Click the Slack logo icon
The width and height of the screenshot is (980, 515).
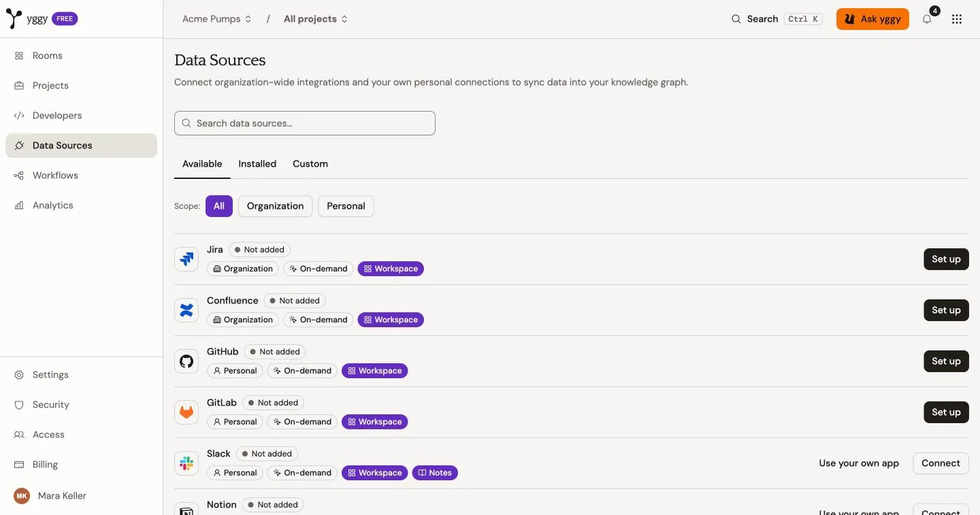pyautogui.click(x=186, y=463)
